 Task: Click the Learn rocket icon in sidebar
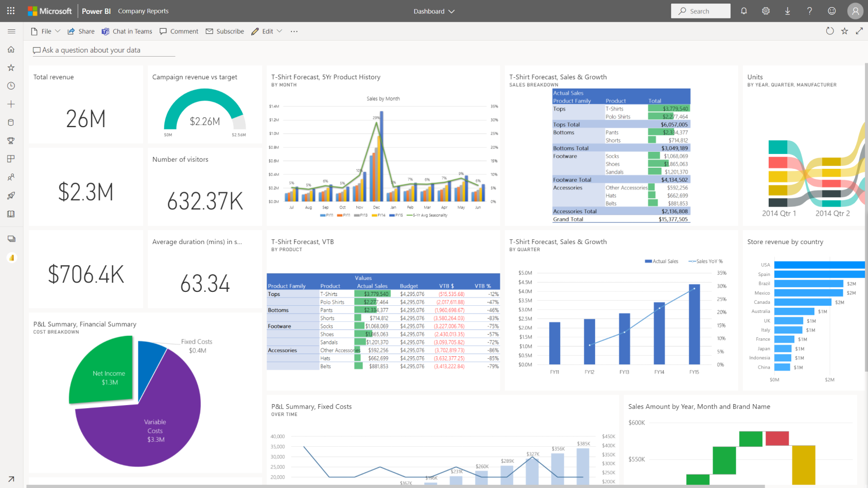[x=11, y=195]
